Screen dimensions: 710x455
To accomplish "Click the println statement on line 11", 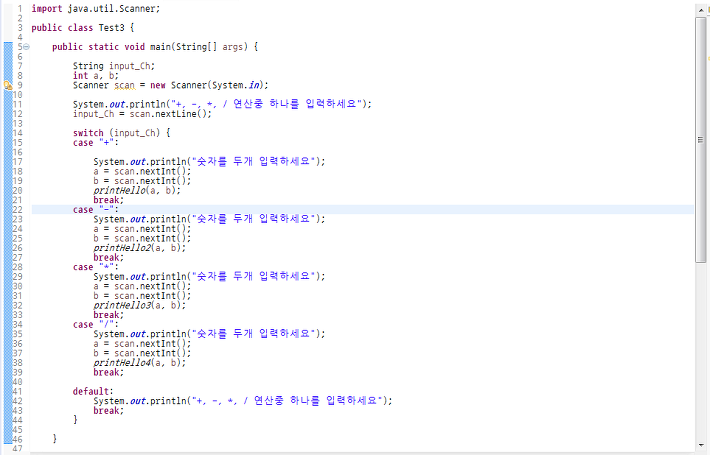I will point(222,104).
